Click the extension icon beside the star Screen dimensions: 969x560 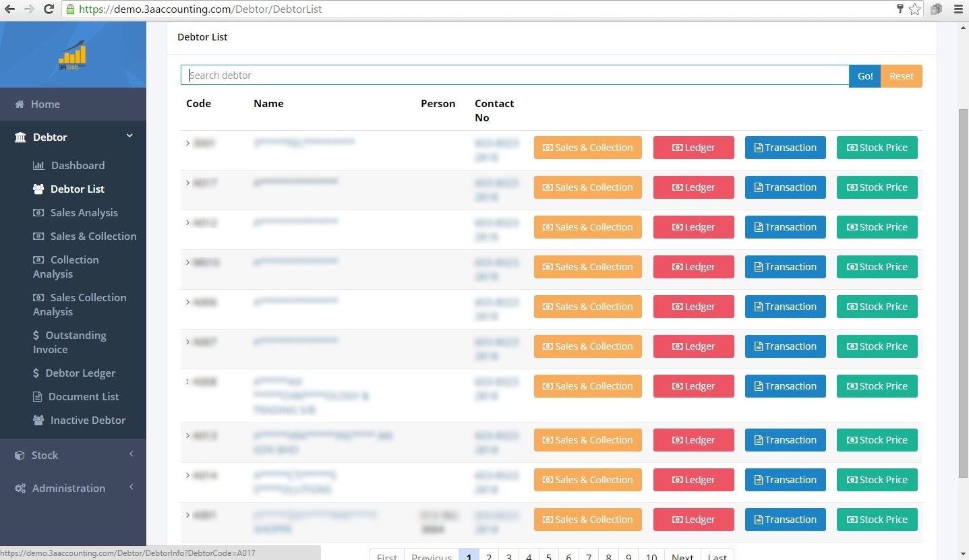tap(936, 9)
